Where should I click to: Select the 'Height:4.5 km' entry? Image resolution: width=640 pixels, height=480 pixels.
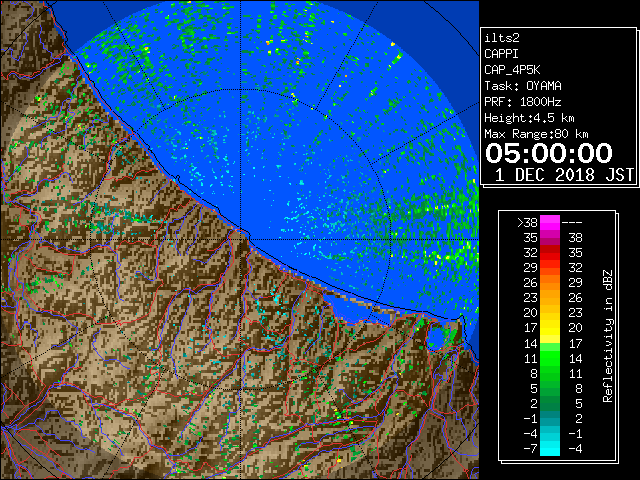click(529, 118)
